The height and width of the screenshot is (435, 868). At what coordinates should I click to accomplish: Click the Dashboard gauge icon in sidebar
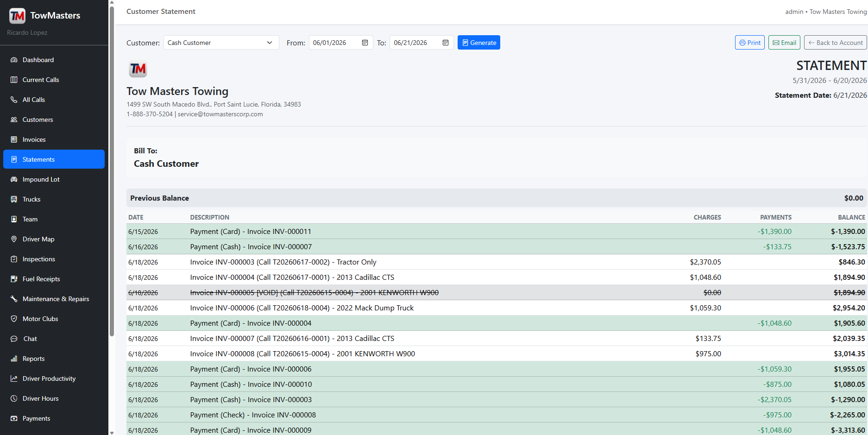(14, 60)
